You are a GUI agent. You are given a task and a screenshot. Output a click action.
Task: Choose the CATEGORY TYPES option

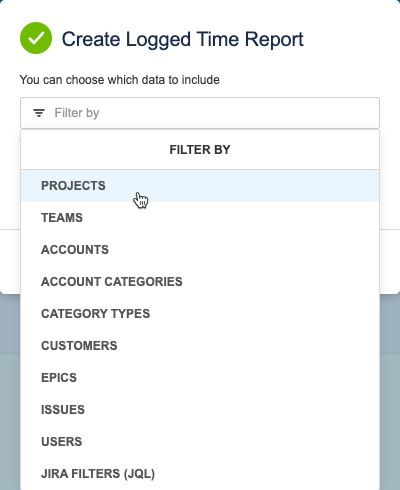click(200, 314)
